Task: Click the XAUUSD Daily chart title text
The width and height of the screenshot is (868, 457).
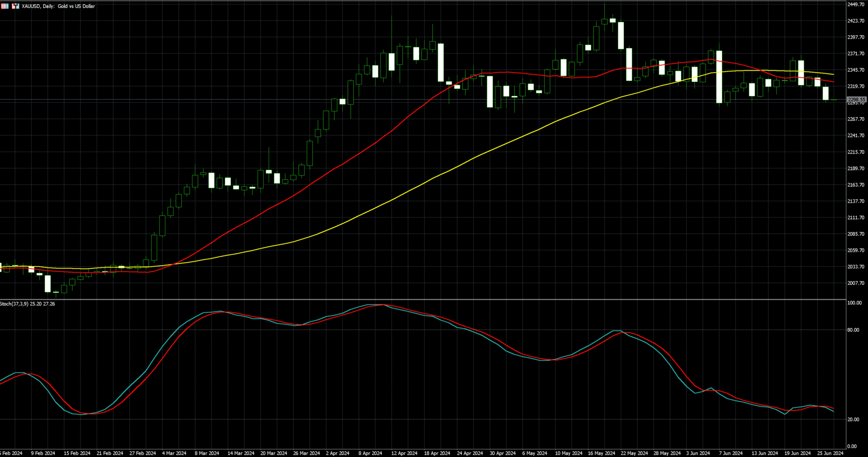Action: pos(58,6)
